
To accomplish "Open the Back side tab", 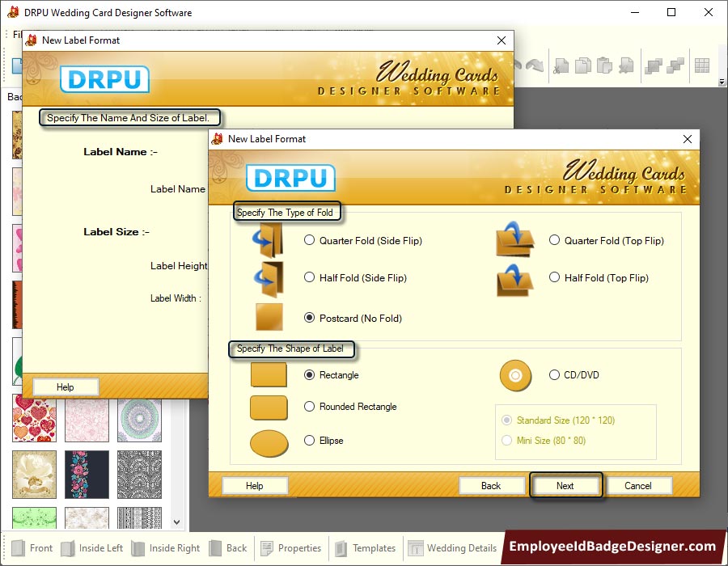I will coord(228,548).
